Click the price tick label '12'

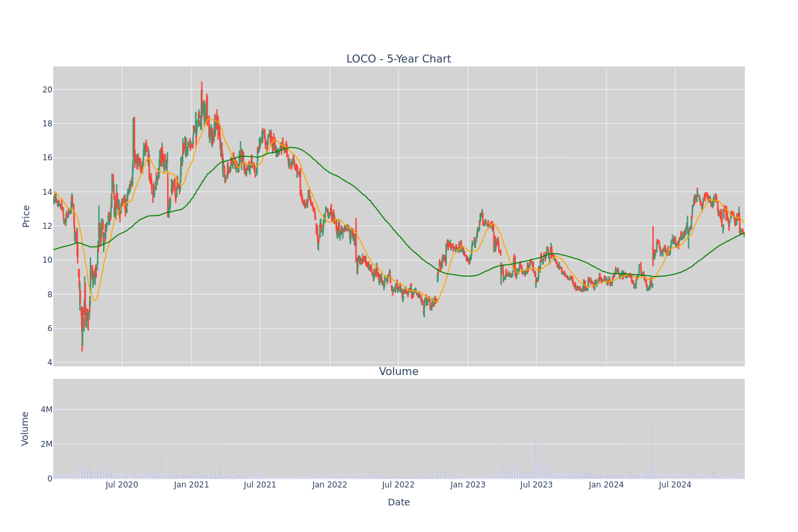point(47,226)
